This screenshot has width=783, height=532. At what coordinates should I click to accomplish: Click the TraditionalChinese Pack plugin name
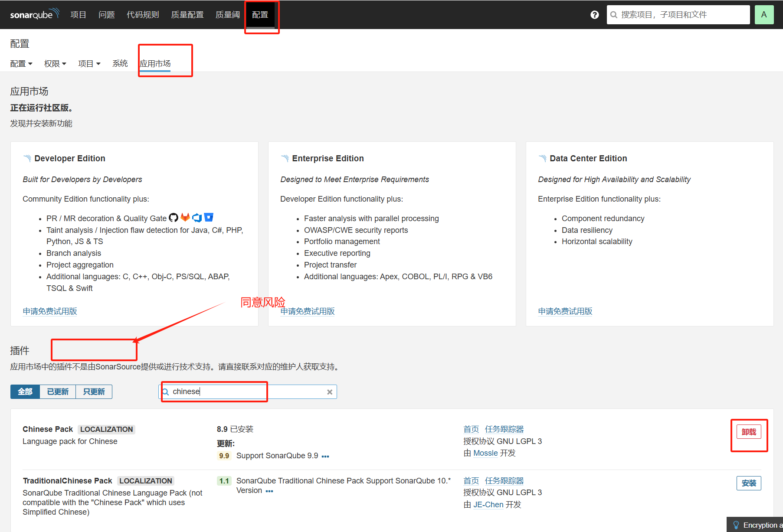pos(67,481)
